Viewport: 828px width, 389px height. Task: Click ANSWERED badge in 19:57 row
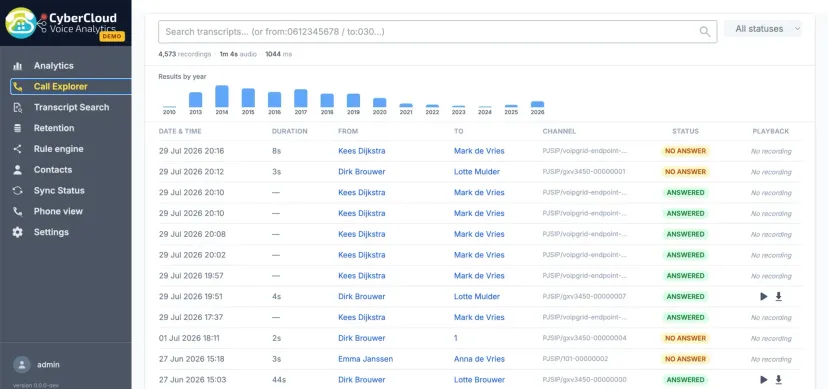tap(685, 276)
